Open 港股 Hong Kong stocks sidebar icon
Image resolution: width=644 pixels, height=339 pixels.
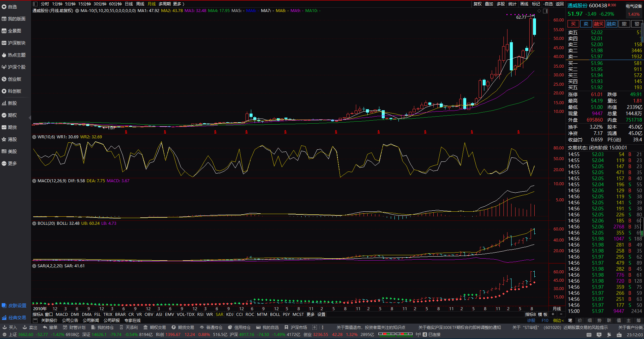(4, 139)
